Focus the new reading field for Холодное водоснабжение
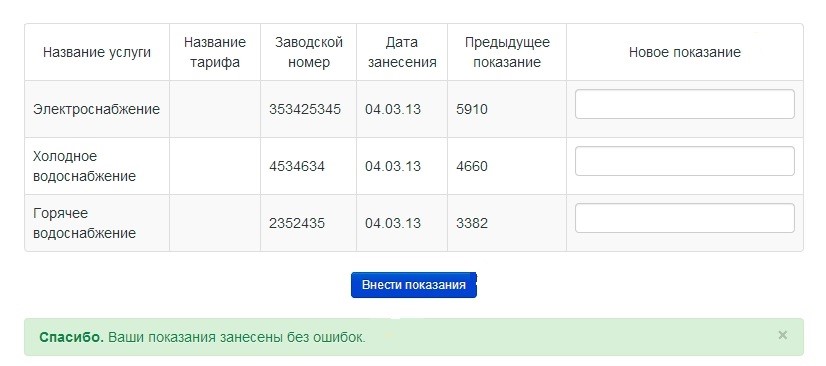The height and width of the screenshot is (366, 826). (x=684, y=161)
